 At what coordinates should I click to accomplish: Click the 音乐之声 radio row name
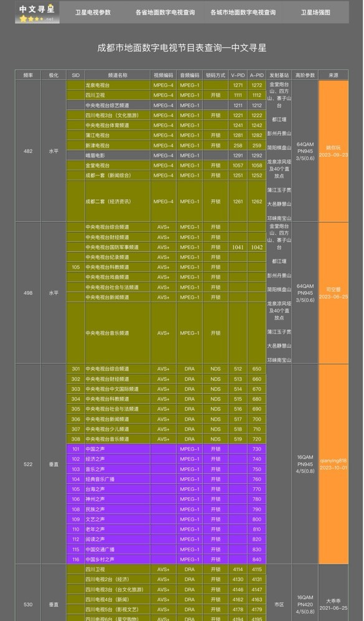(x=95, y=469)
